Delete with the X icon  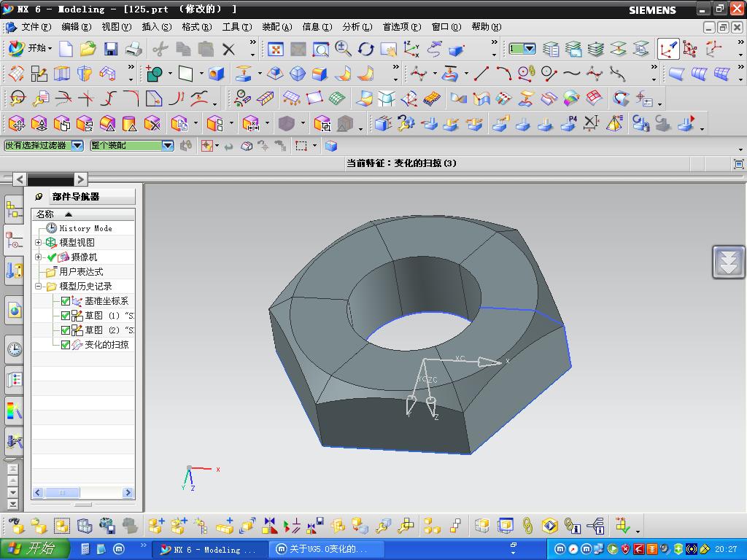[228, 49]
